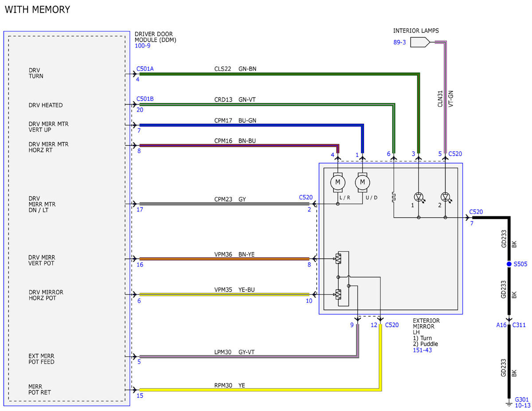Screen dimensions: 532x411
Task: Click the horizontal potentiometer symbol on VPM35
Action: (x=338, y=294)
